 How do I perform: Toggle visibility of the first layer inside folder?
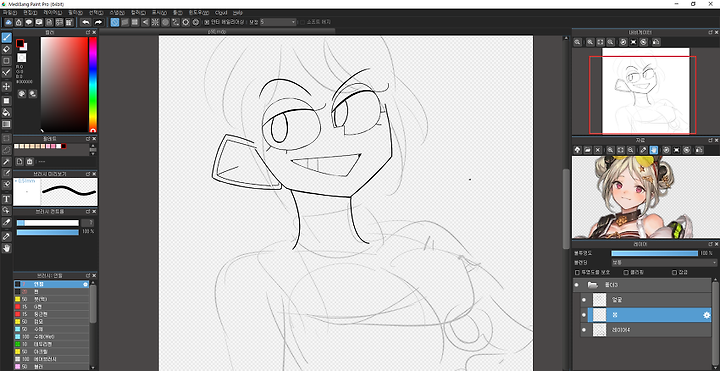tap(584, 300)
